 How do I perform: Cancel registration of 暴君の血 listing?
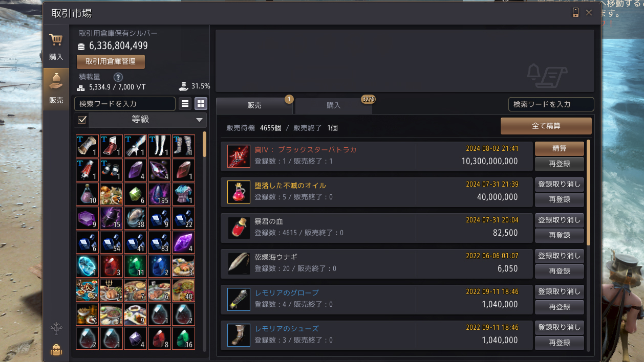coord(560,220)
